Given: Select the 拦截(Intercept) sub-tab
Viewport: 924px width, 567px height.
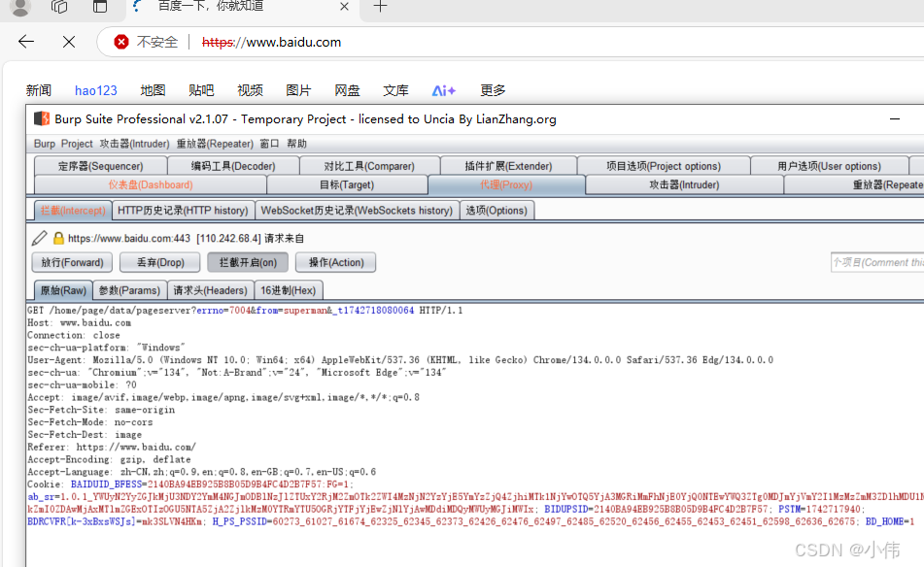Looking at the screenshot, I should coord(73,210).
